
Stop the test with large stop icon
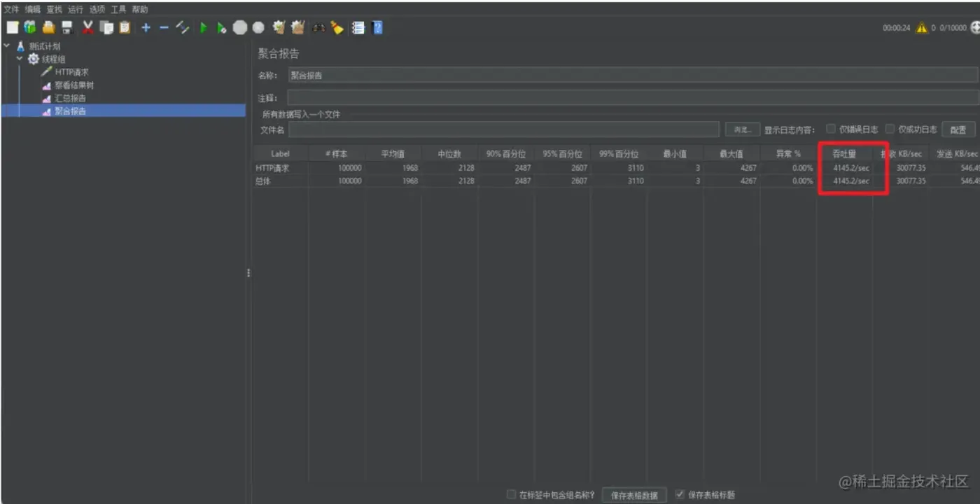click(240, 27)
